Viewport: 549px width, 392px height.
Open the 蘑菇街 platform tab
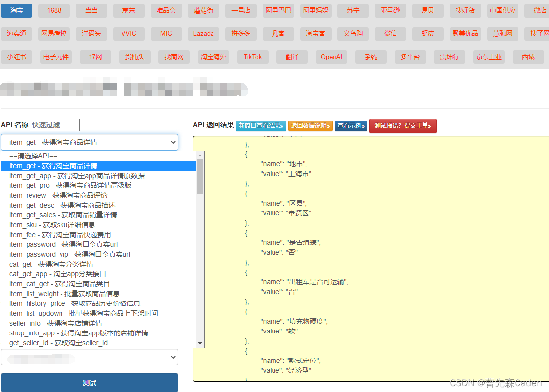coord(204,10)
